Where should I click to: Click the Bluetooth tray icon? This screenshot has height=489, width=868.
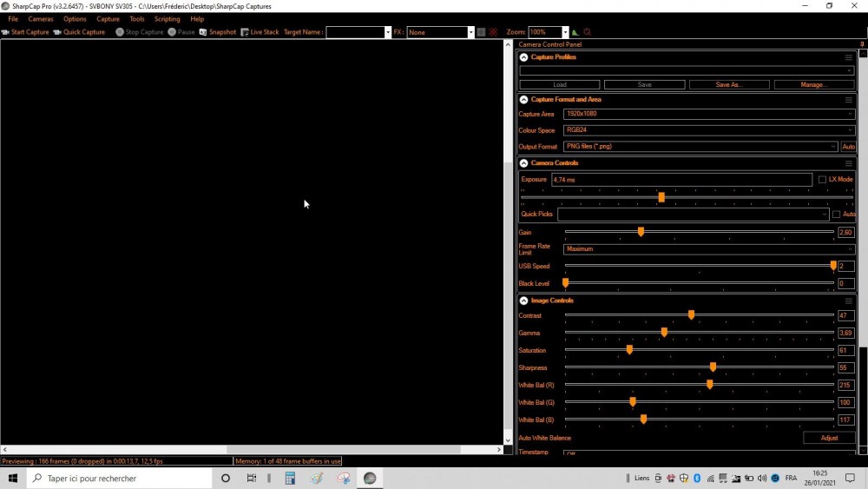(697, 478)
